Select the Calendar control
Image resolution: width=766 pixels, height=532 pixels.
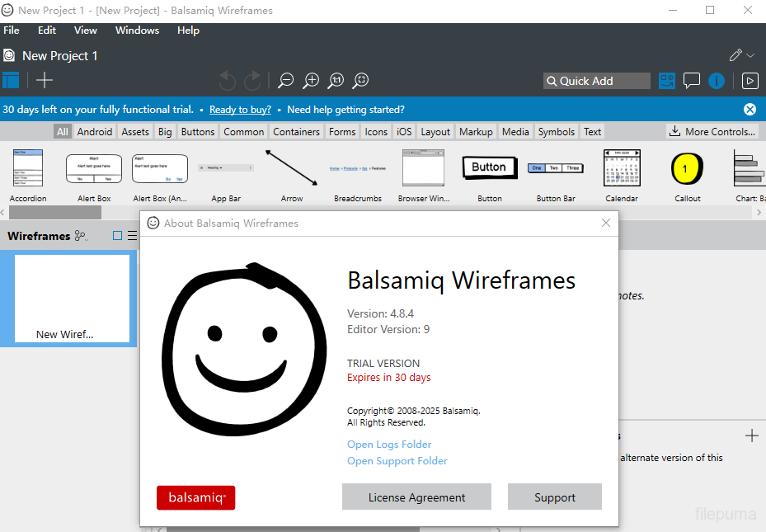click(x=622, y=176)
